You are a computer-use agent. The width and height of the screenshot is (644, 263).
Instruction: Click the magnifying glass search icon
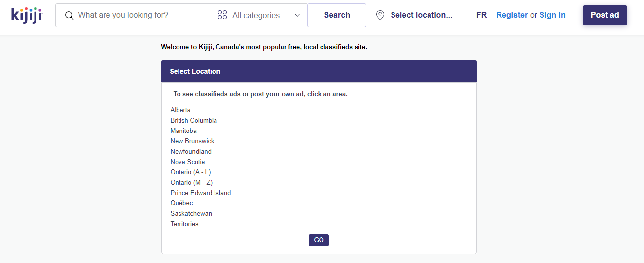click(70, 16)
